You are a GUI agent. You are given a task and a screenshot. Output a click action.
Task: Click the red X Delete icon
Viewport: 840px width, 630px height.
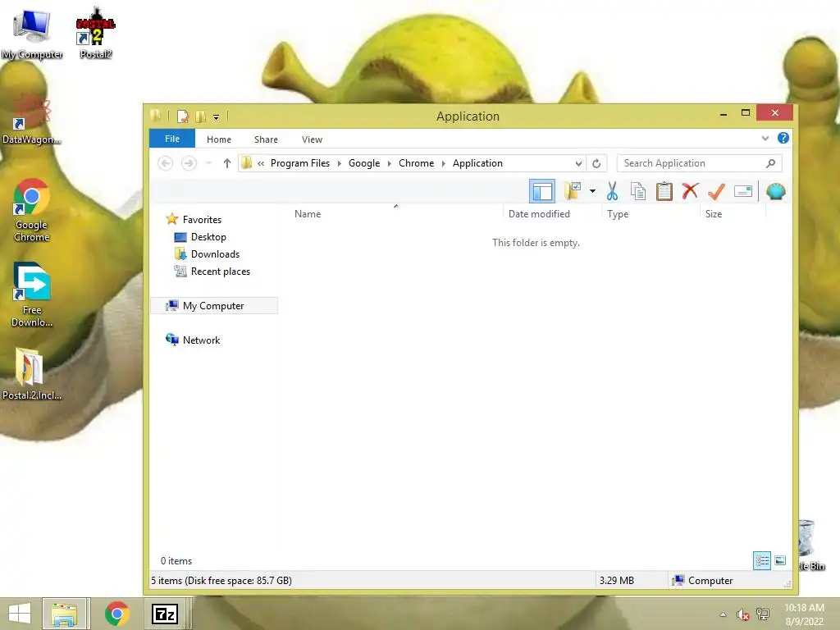click(691, 191)
